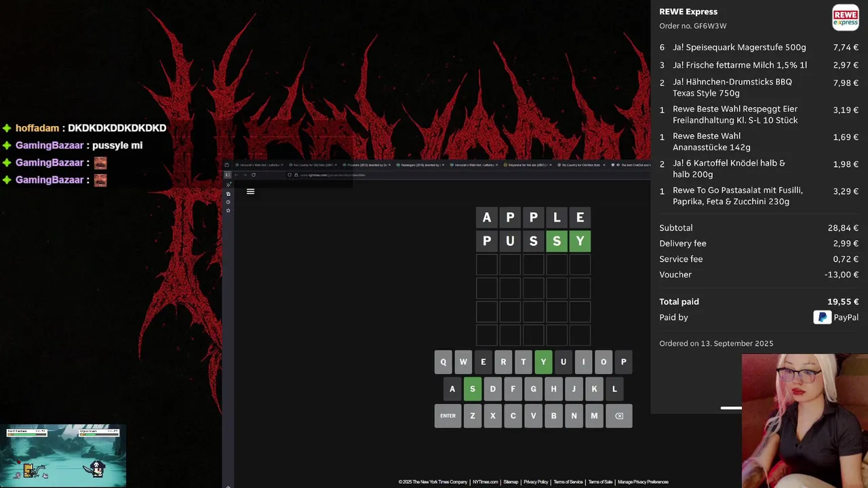
Task: Click the first empty tile in row three
Action: point(487,265)
